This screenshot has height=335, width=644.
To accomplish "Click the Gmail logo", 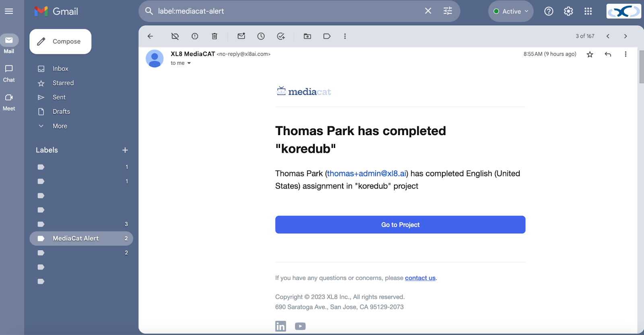I will [56, 11].
